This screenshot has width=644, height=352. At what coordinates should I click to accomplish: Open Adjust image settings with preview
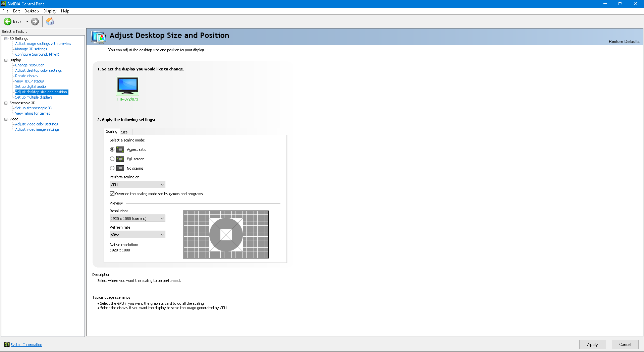[43, 44]
